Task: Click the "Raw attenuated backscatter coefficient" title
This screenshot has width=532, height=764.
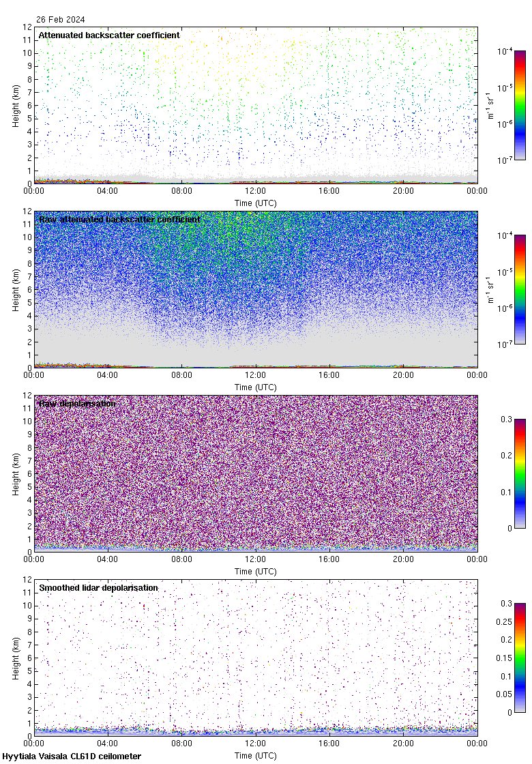Action: click(x=119, y=220)
